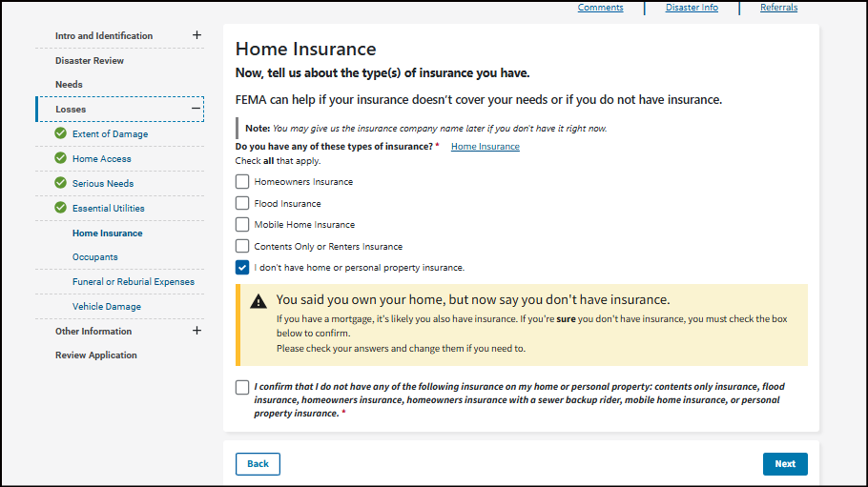Screen dimensions: 868x487
Task: Click the green checkmark beside Home Access
Action: (60, 158)
